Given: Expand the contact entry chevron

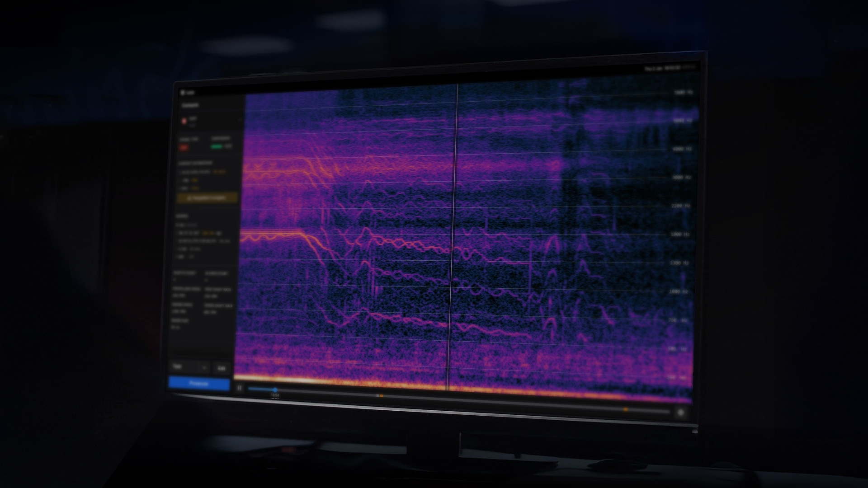Looking at the screenshot, I should pyautogui.click(x=240, y=120).
